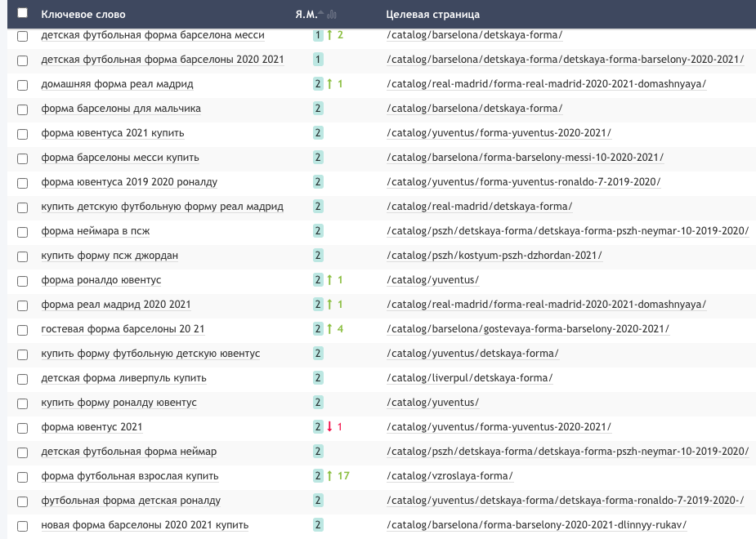Image resolution: width=756 pixels, height=539 pixels.
Task: Check row 'купить детскую футбольную форму реал мадрид'
Action: coord(23,207)
